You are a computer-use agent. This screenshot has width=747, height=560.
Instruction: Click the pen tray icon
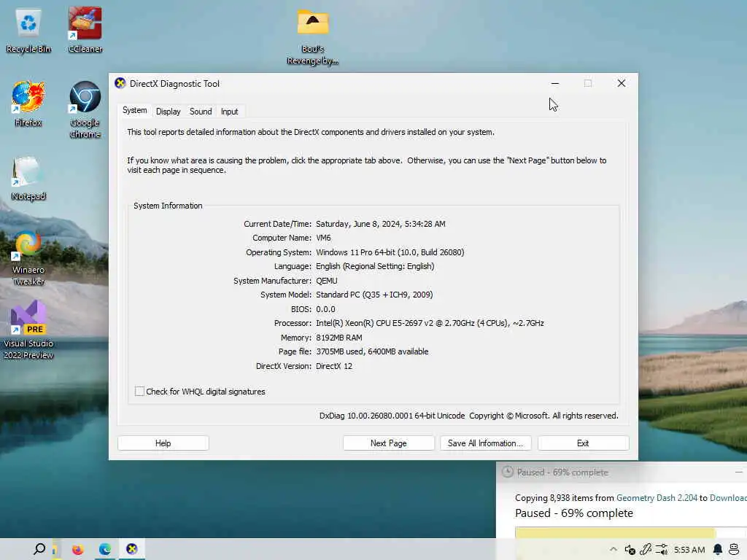pyautogui.click(x=646, y=550)
